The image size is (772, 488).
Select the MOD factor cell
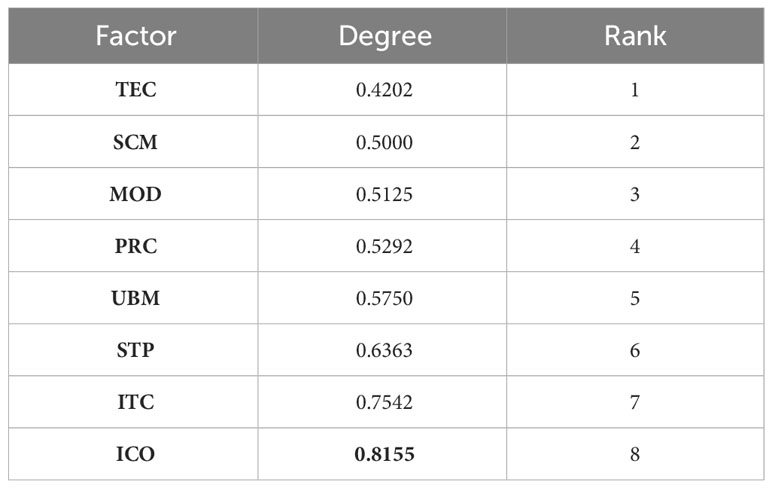(135, 194)
